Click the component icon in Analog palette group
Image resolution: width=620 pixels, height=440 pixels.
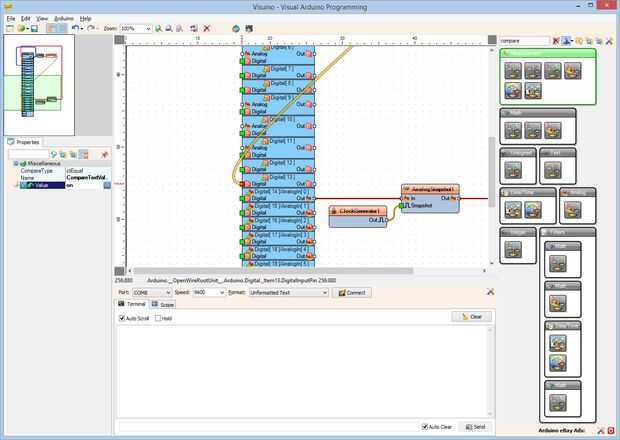[573, 210]
